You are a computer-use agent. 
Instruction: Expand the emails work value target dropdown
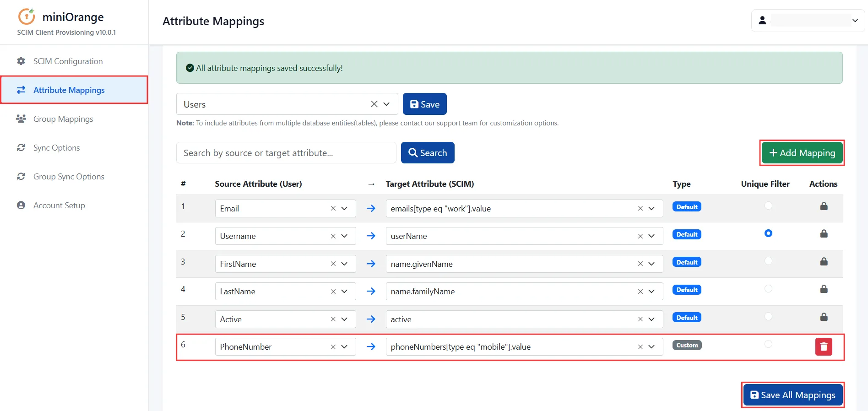[x=651, y=208]
